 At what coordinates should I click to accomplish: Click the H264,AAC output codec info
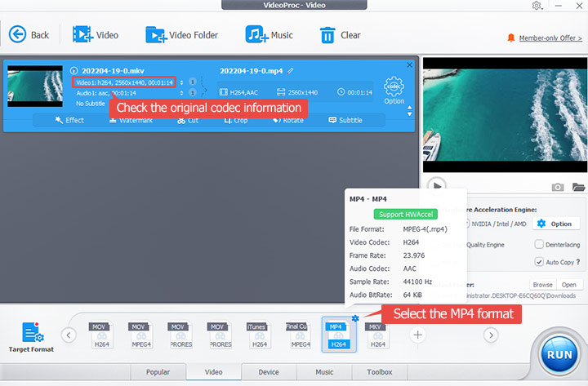click(238, 92)
